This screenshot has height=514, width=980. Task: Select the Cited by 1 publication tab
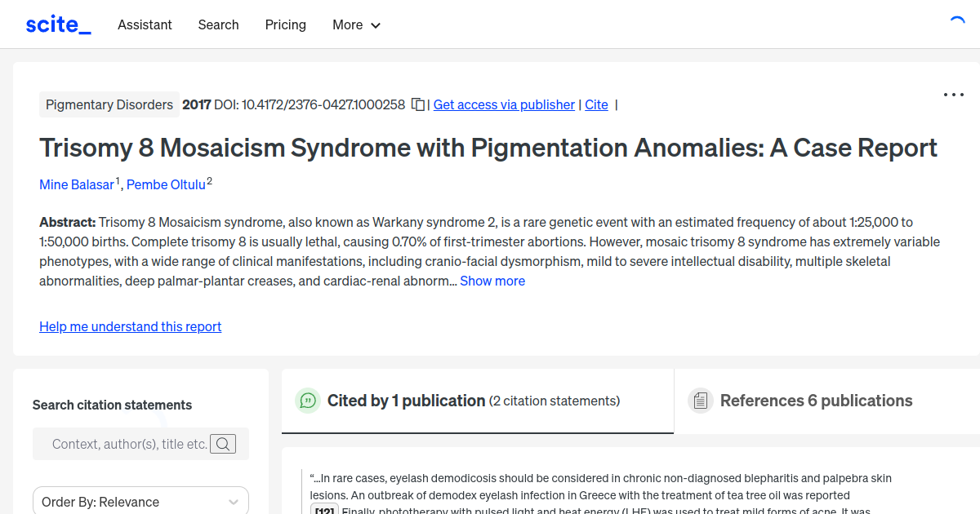[x=405, y=401]
